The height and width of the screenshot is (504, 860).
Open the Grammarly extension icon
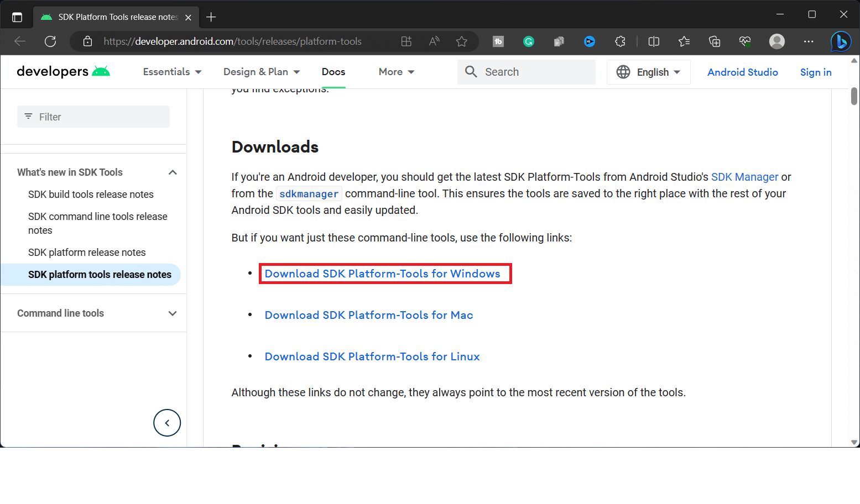coord(529,41)
